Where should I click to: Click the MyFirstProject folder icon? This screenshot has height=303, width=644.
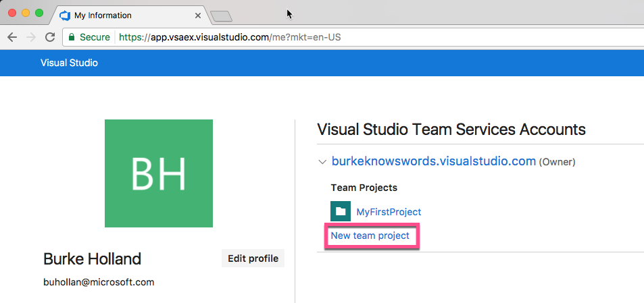point(341,212)
